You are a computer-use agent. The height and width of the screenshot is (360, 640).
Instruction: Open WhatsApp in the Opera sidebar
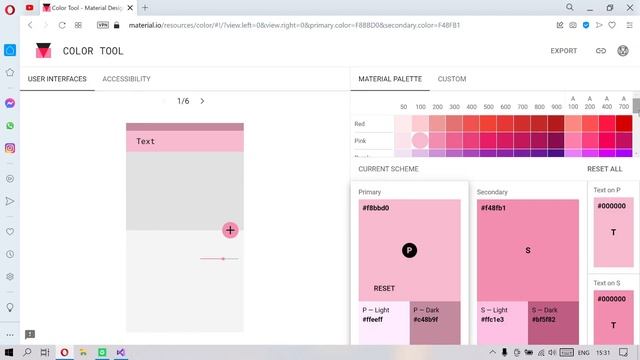point(10,126)
